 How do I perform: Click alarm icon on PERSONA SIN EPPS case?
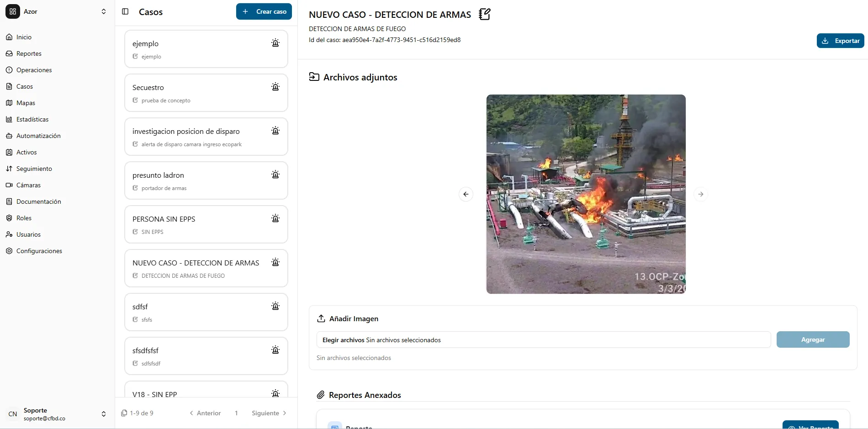point(275,218)
